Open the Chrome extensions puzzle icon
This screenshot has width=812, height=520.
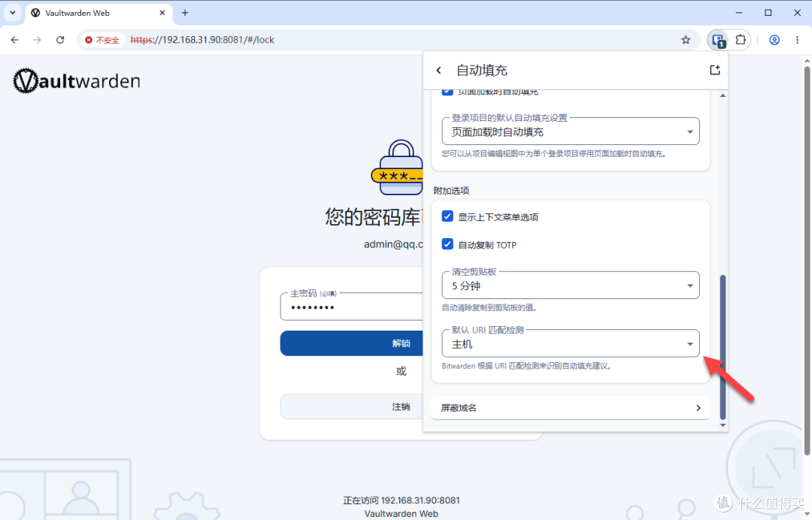pyautogui.click(x=741, y=40)
